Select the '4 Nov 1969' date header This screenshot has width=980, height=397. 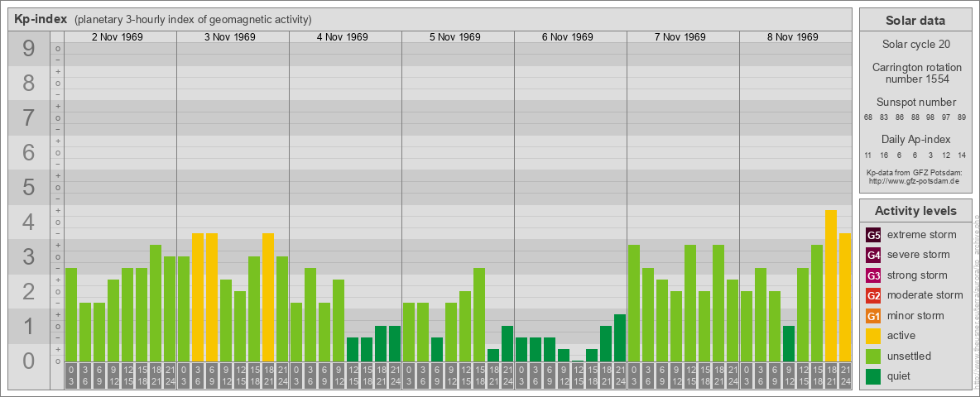[x=342, y=37]
